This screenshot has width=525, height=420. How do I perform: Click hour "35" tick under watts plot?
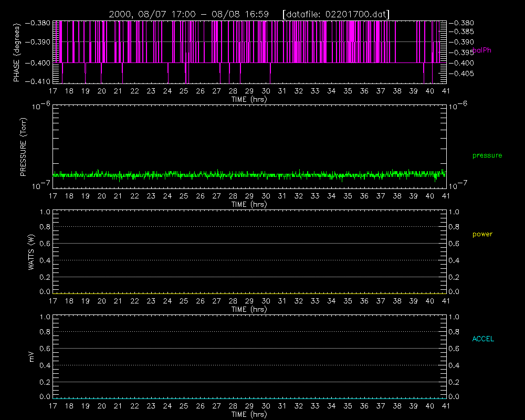348,301
